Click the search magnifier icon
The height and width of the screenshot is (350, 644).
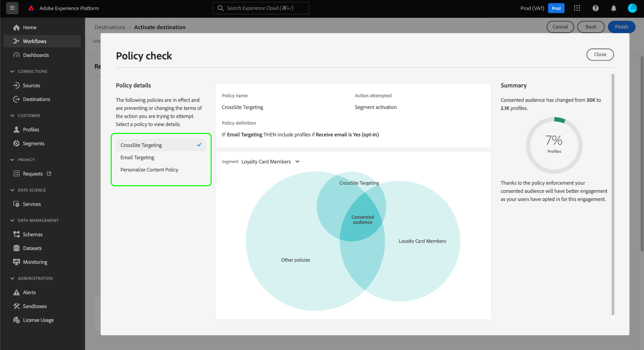220,8
